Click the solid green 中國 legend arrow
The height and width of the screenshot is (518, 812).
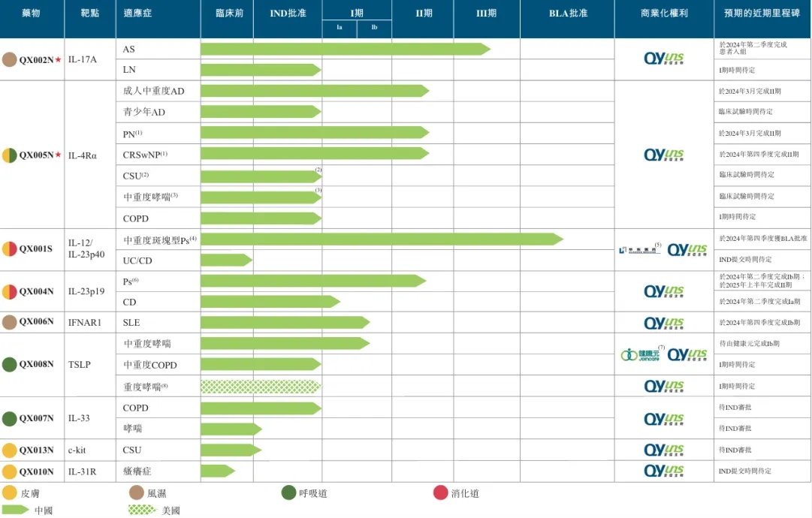pyautogui.click(x=17, y=510)
